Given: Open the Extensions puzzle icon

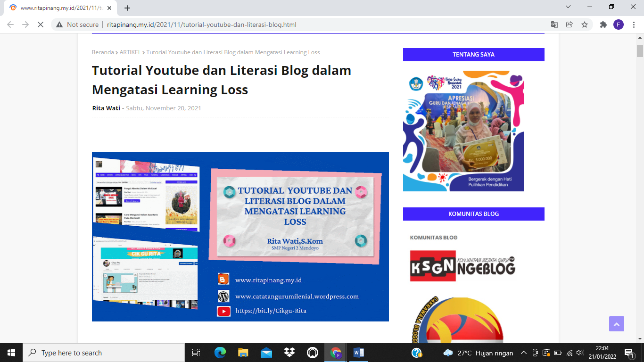Looking at the screenshot, I should coord(603,25).
